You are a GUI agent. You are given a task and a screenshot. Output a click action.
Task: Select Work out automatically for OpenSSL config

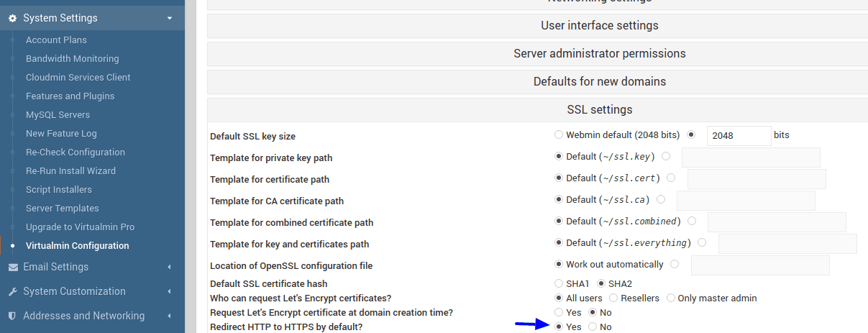pyautogui.click(x=559, y=264)
